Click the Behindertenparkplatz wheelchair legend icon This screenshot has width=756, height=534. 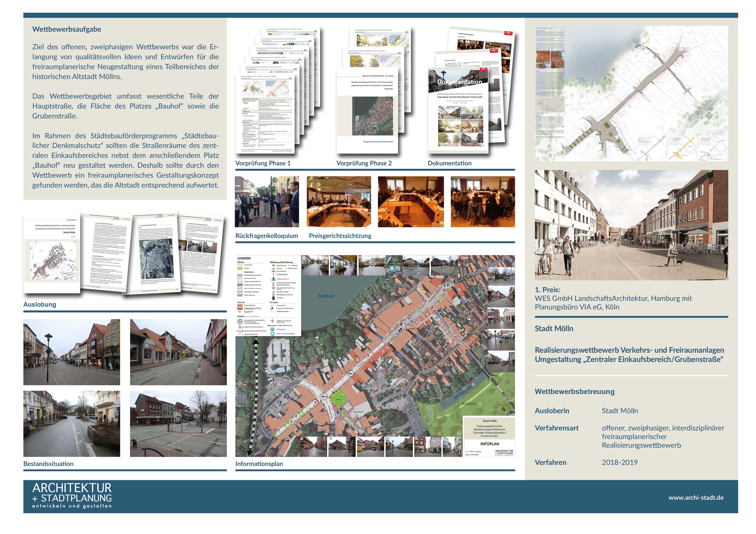[x=273, y=285]
